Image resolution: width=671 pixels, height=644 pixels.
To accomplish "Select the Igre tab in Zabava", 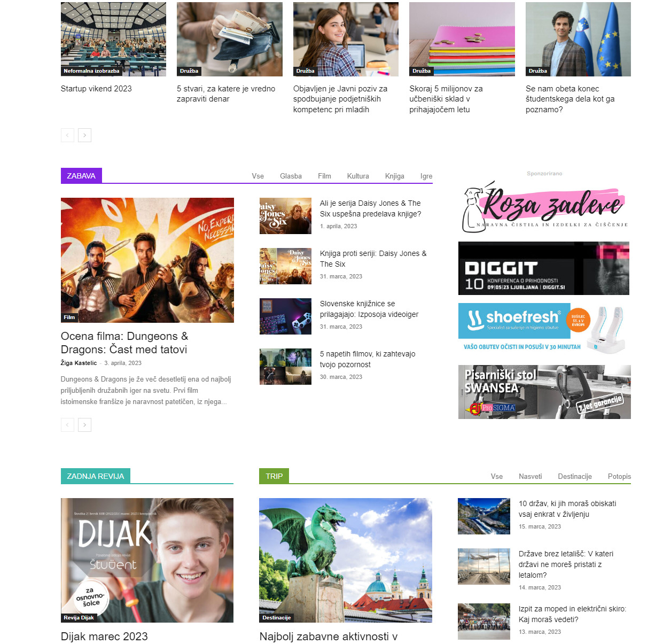I will pos(426,176).
